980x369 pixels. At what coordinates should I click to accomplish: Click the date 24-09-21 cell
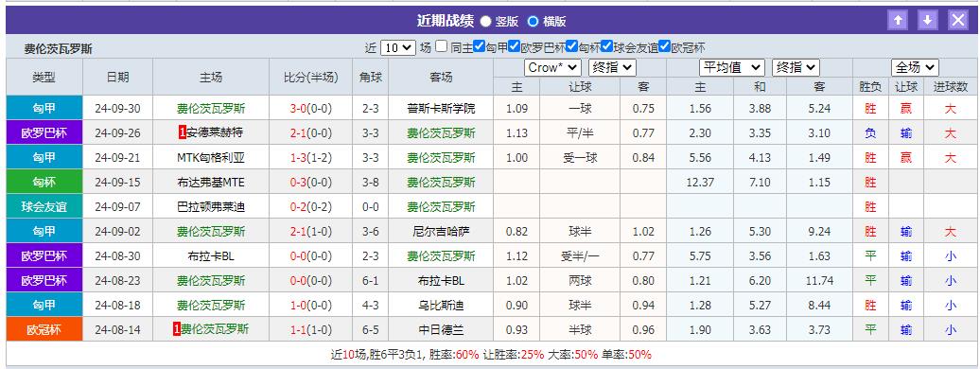pos(117,158)
